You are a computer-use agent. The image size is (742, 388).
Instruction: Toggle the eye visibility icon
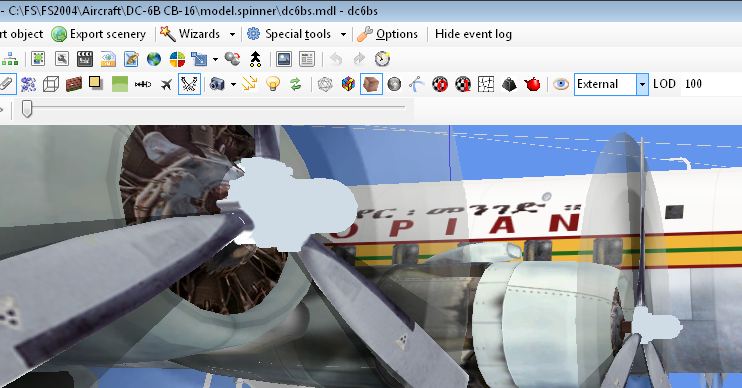561,84
